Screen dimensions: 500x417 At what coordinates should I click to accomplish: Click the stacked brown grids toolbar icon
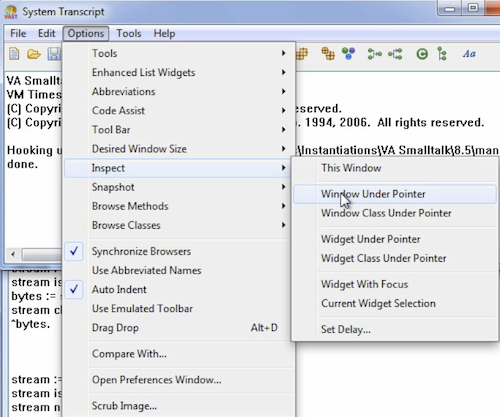click(328, 54)
